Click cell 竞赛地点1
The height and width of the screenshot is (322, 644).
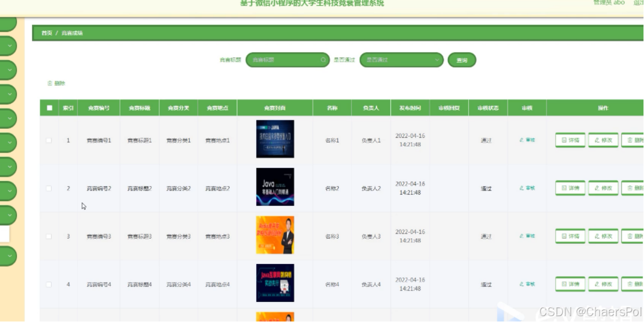click(217, 141)
